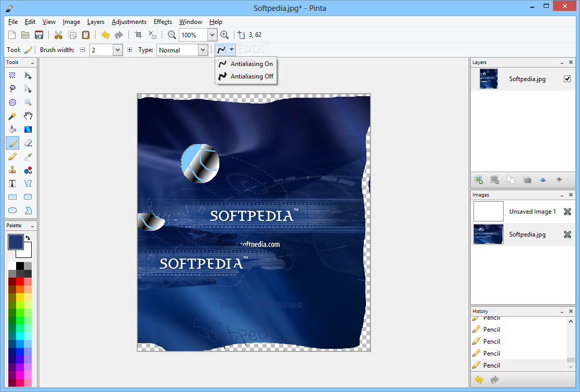
Task: Click the History panel redo arrow
Action: click(495, 380)
